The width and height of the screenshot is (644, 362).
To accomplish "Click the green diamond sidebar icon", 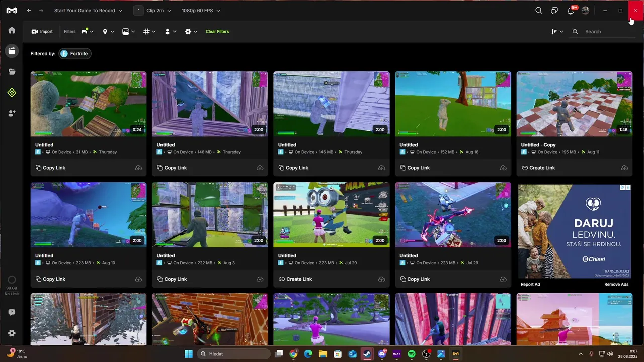I will [x=12, y=93].
